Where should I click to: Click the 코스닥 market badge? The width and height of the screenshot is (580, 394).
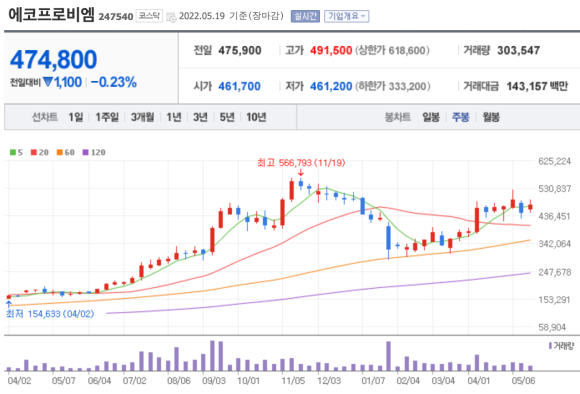149,16
